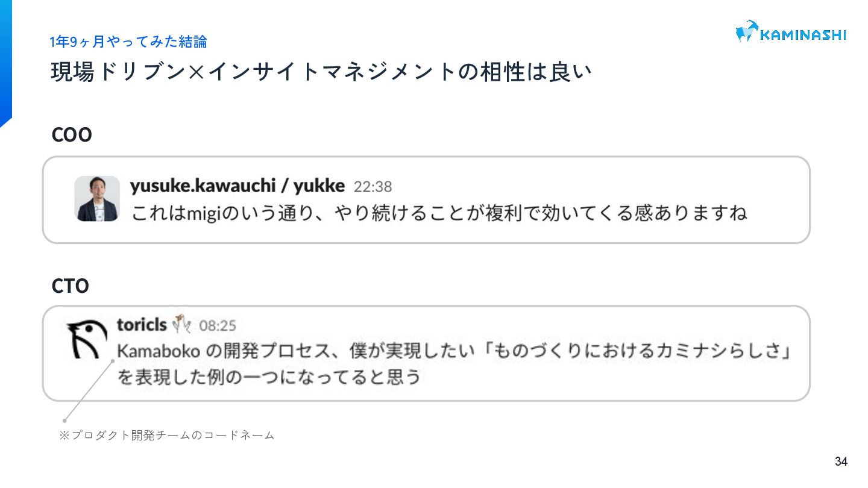This screenshot has height=488, width=868.
Task: Click the callout dot beside Kamaboko
Action: [x=112, y=361]
